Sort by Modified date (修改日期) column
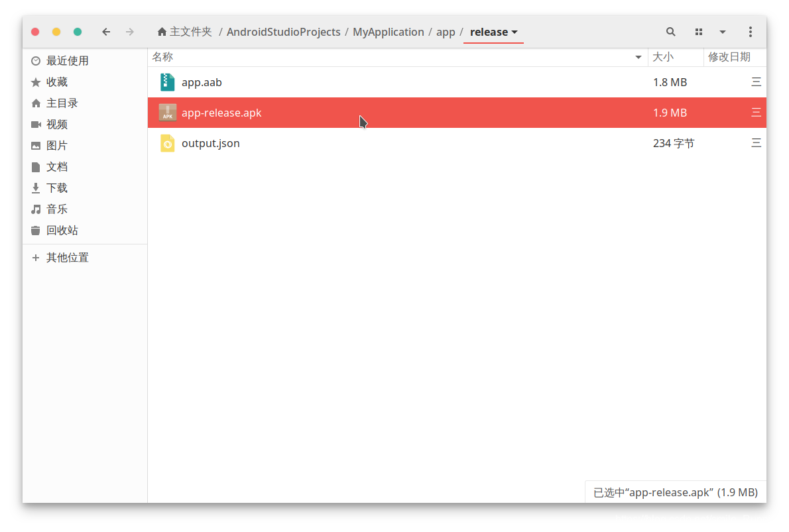The height and width of the screenshot is (532, 789). click(x=729, y=57)
